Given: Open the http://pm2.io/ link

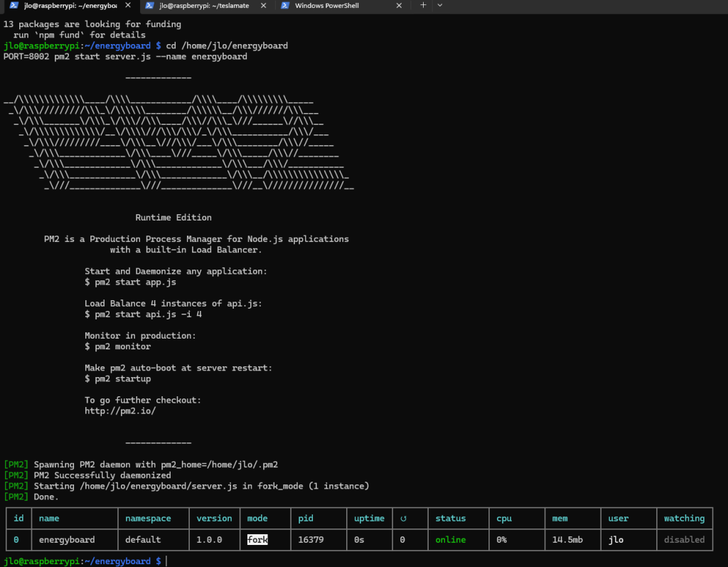Looking at the screenshot, I should pos(119,410).
